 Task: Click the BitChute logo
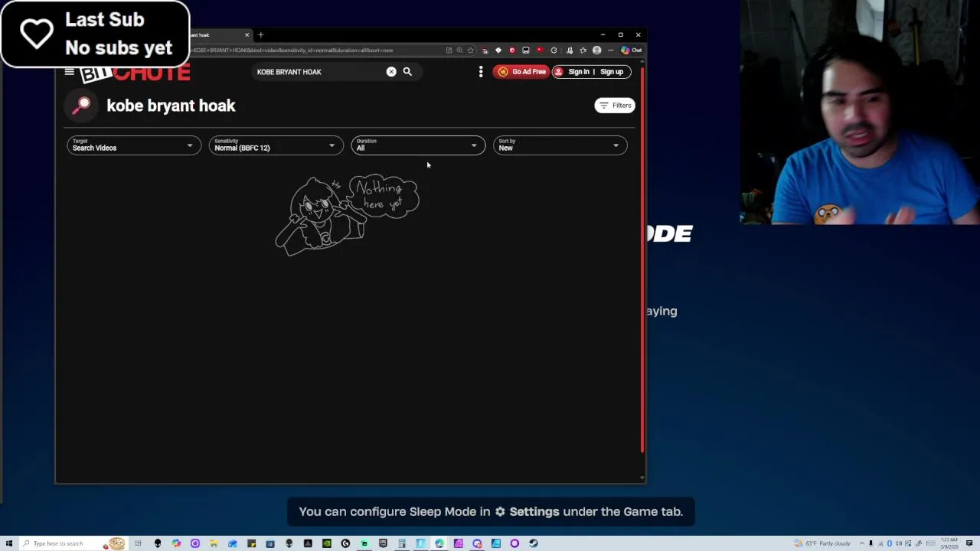(135, 73)
